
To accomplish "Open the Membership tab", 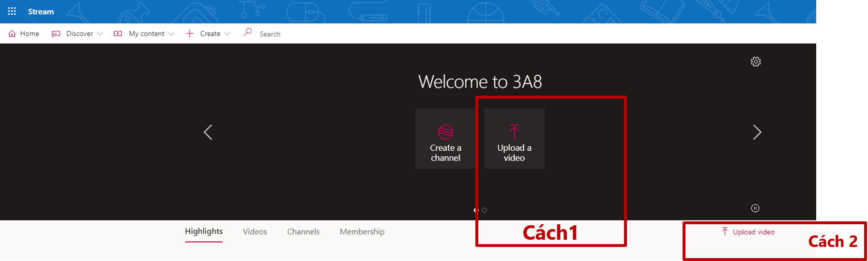I will [x=362, y=232].
